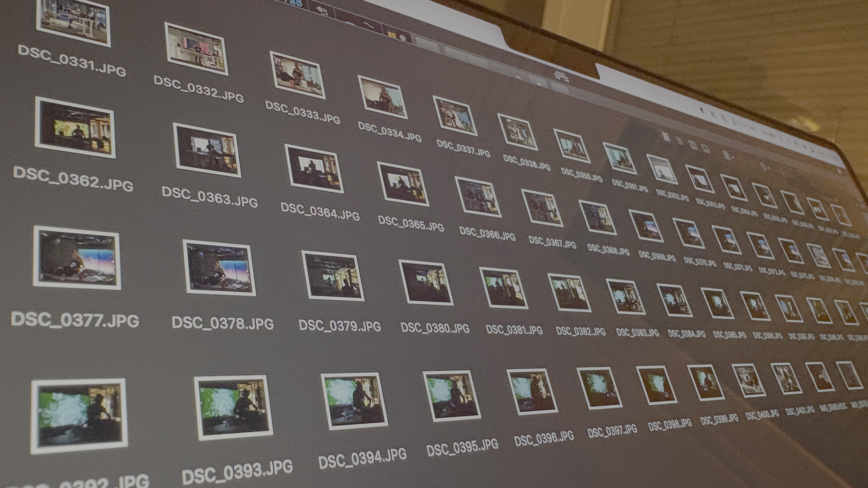Select the DSC_0377.JPG photo
This screenshot has width=868, height=488.
pyautogui.click(x=77, y=258)
